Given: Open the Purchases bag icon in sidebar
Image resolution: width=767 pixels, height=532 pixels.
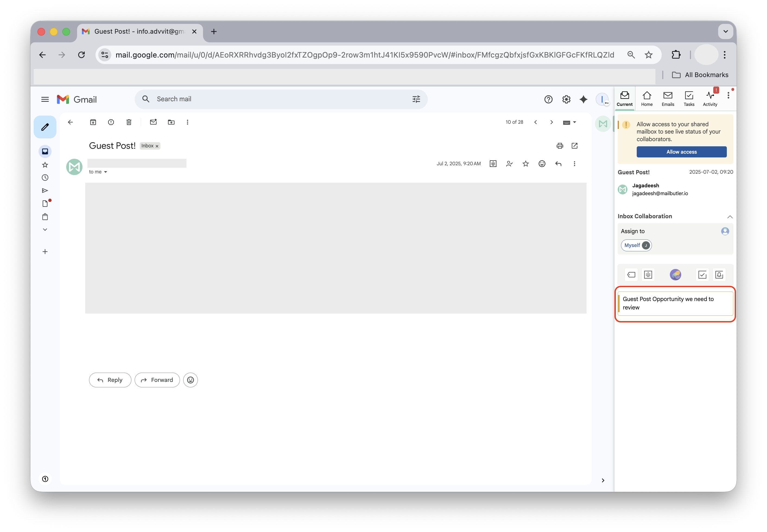Looking at the screenshot, I should click(45, 217).
